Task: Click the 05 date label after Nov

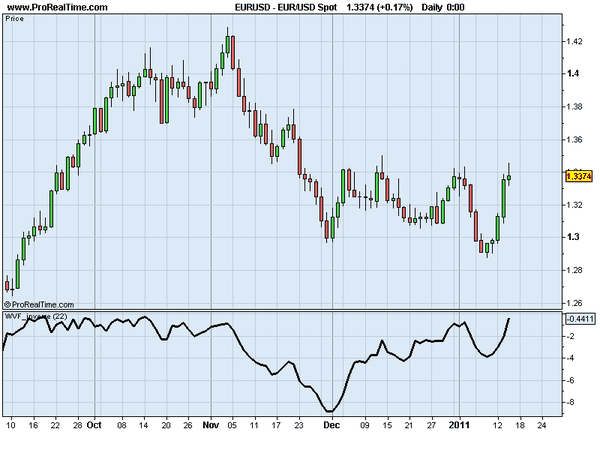Action: [x=232, y=425]
